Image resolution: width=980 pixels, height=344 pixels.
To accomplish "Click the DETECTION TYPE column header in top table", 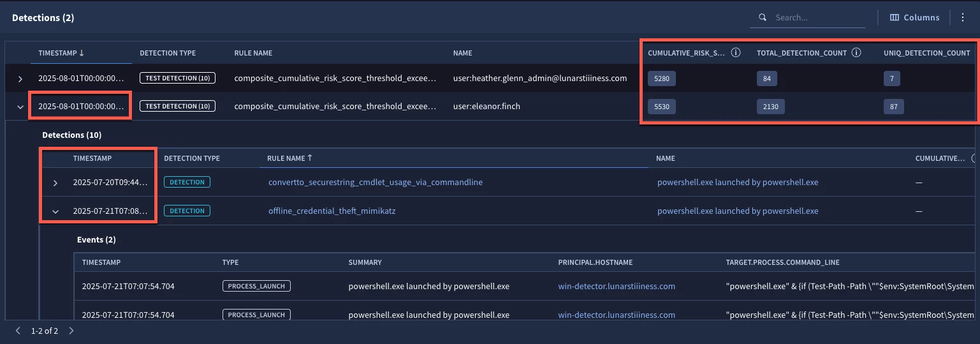I will point(168,53).
